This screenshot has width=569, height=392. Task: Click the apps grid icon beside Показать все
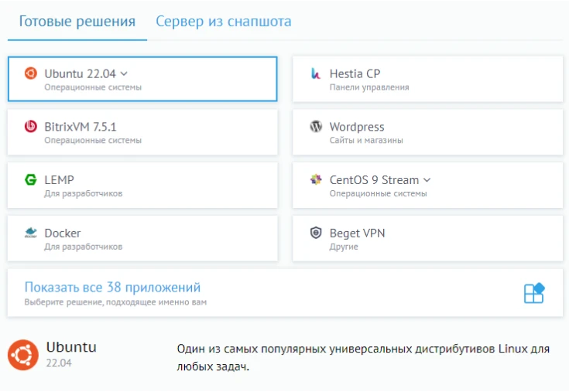click(x=534, y=293)
